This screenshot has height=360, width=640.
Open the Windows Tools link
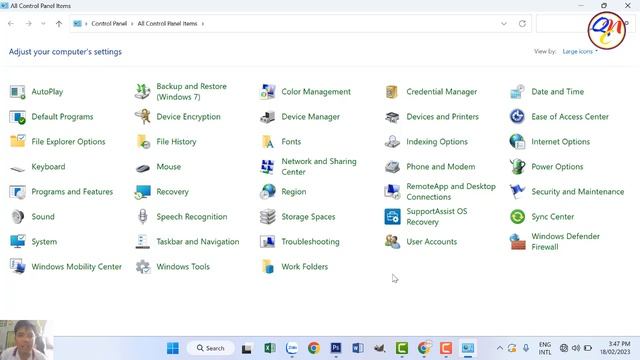click(183, 267)
